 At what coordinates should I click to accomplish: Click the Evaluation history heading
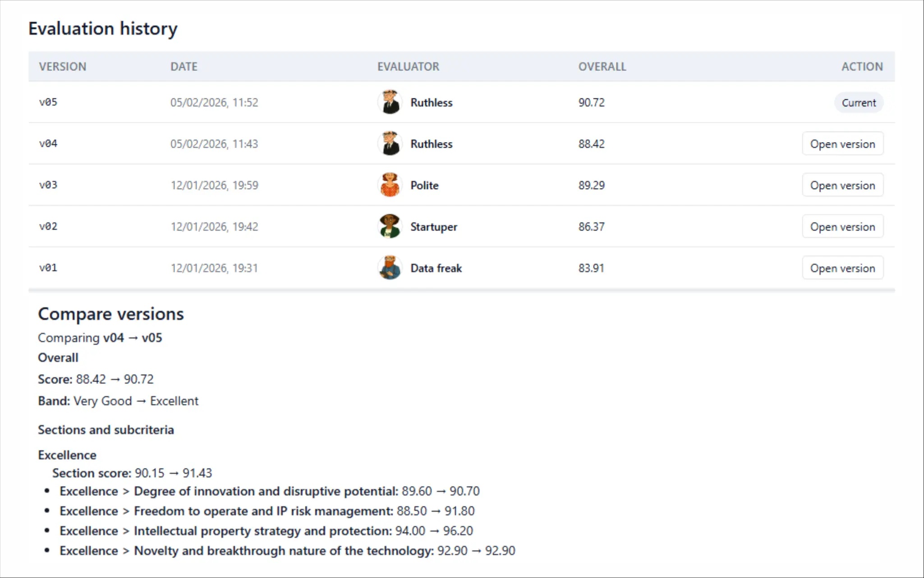[103, 29]
